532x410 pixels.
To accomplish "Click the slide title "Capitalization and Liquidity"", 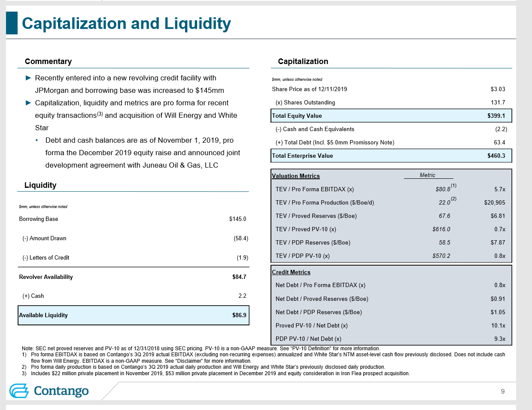I will pos(126,23).
